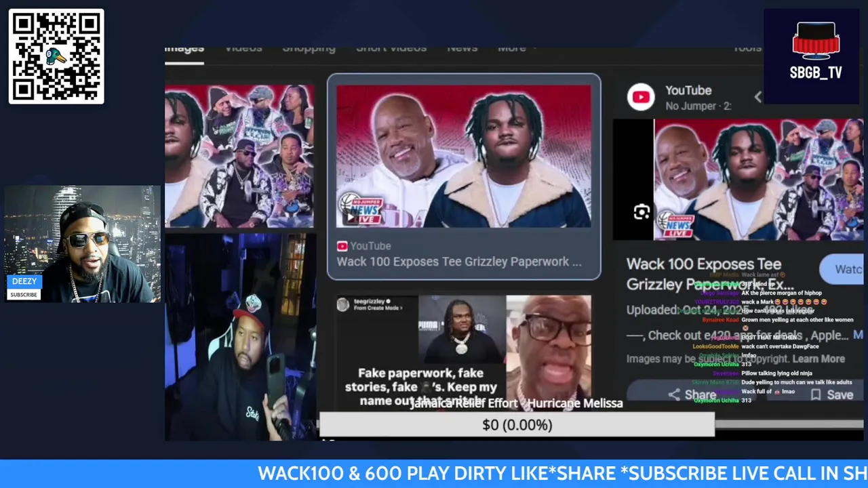Switch to the Short videos tab

(x=391, y=49)
